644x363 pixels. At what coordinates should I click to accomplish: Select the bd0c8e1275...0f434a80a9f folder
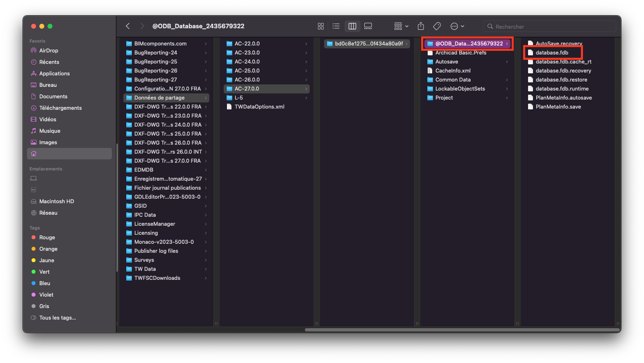(367, 43)
